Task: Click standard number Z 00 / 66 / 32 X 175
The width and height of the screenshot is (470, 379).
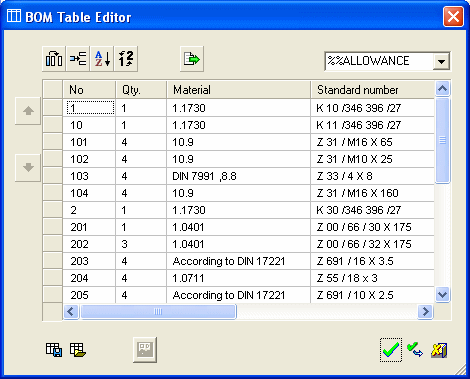Action: [x=372, y=244]
